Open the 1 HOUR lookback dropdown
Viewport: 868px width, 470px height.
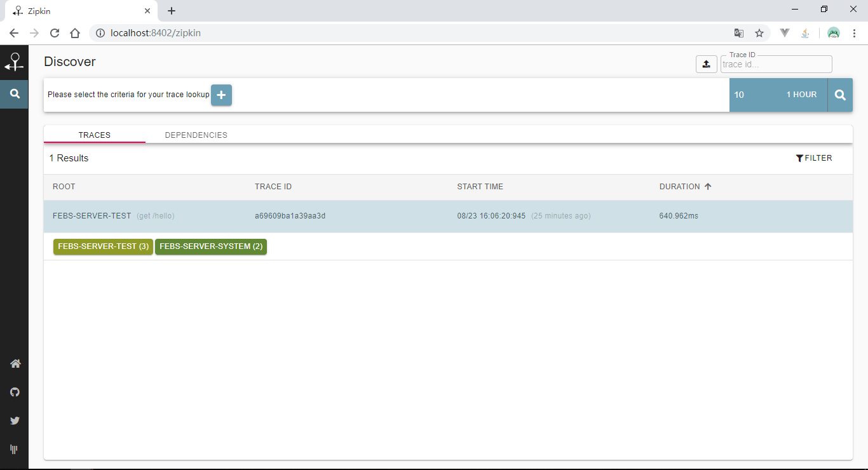pos(801,95)
